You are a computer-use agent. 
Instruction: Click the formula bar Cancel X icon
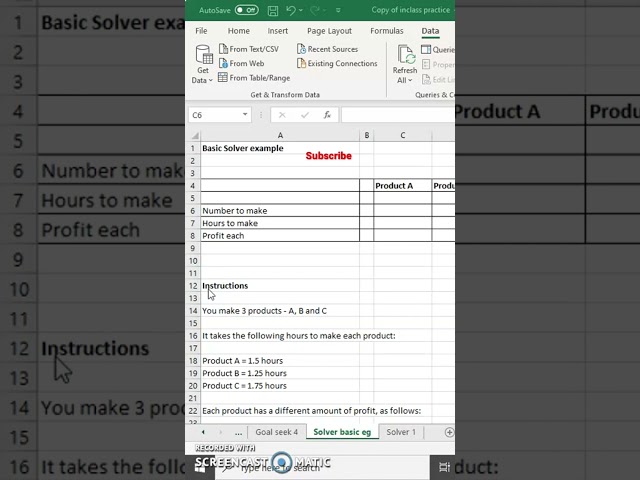pos(282,115)
